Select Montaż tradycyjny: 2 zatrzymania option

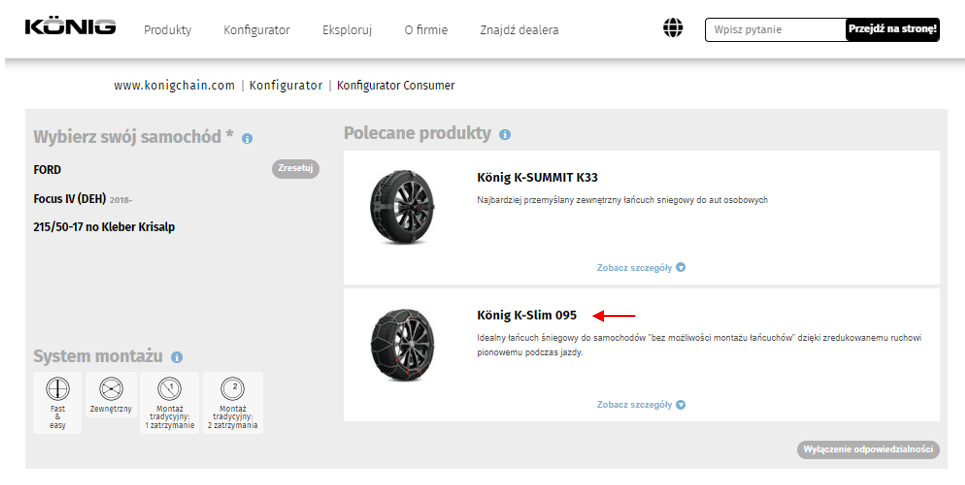point(232,402)
